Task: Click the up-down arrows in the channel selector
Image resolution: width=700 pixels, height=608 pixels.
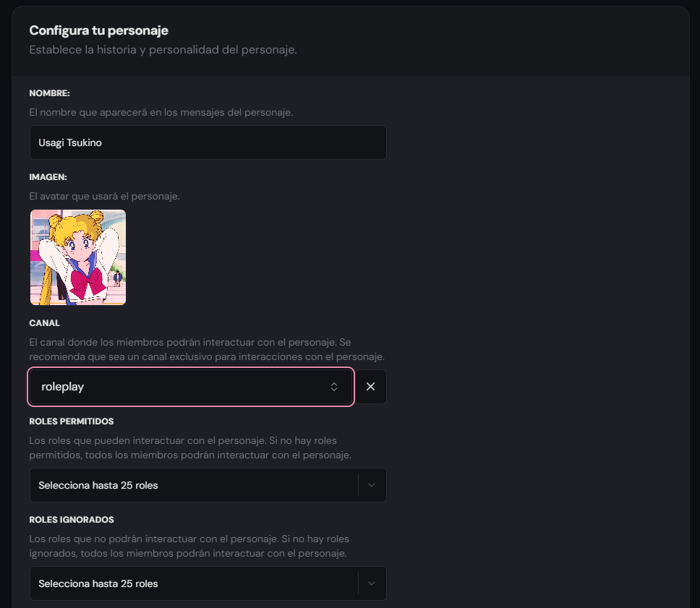Action: coord(334,387)
